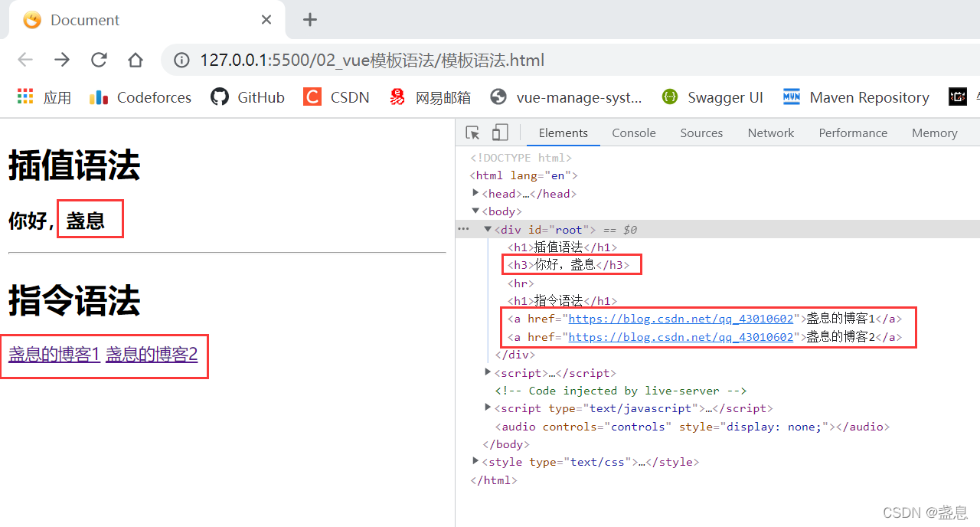Switch to the Sources tab
980x527 pixels.
point(701,133)
